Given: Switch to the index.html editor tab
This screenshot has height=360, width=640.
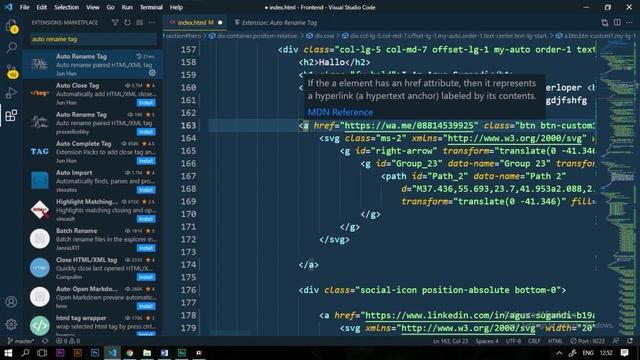Looking at the screenshot, I should tap(195, 22).
